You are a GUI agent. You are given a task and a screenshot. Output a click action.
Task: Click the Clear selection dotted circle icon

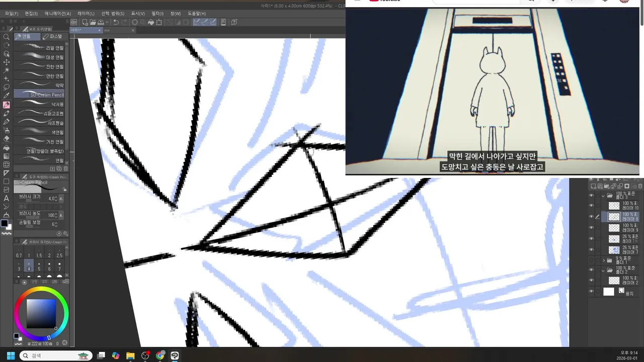point(135,22)
